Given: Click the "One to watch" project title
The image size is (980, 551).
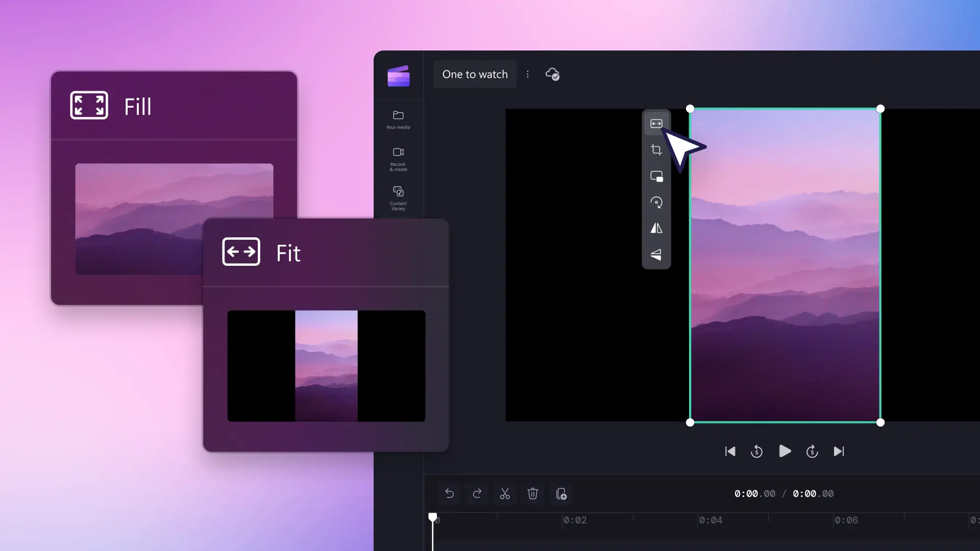Looking at the screenshot, I should (x=475, y=74).
